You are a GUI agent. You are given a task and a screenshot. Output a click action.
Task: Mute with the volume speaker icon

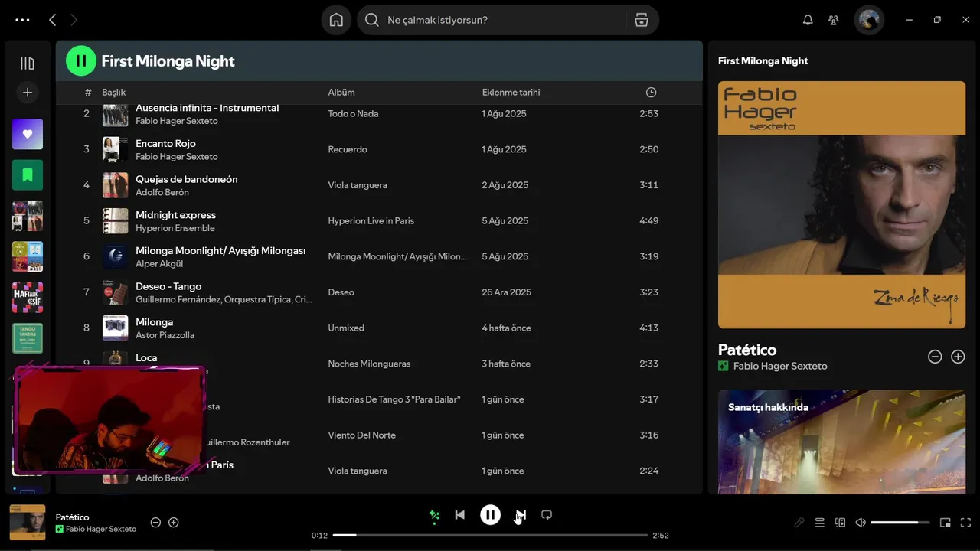[861, 523]
